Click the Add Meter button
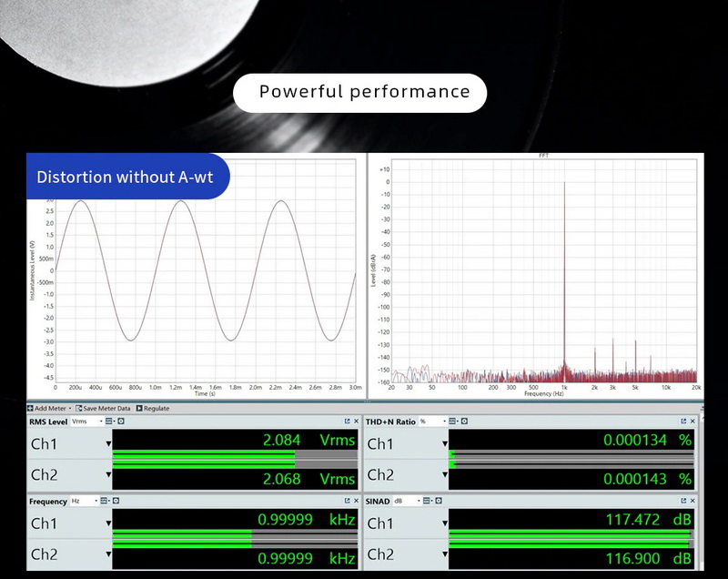This screenshot has height=579, width=728. 50,409
